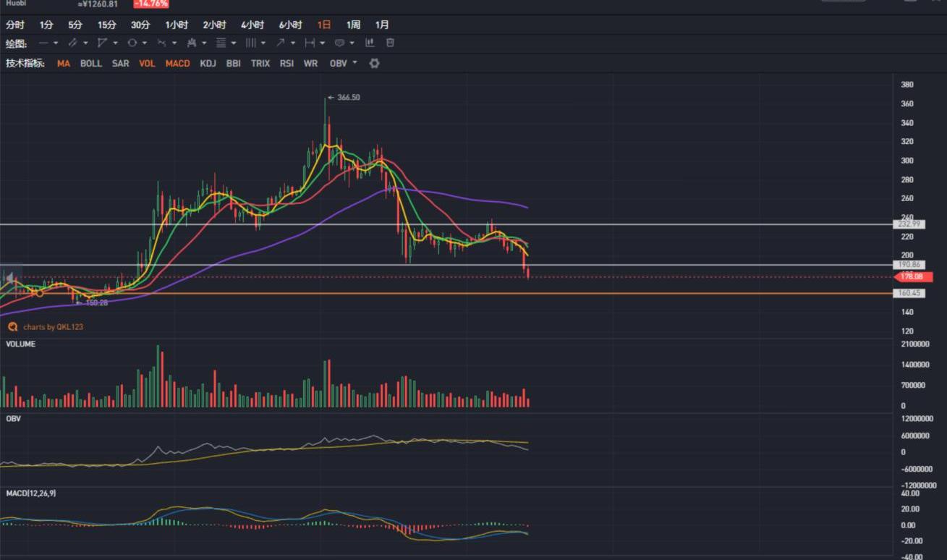Expand the circle shape tool dropdown
The width and height of the screenshot is (947, 560).
(x=145, y=43)
